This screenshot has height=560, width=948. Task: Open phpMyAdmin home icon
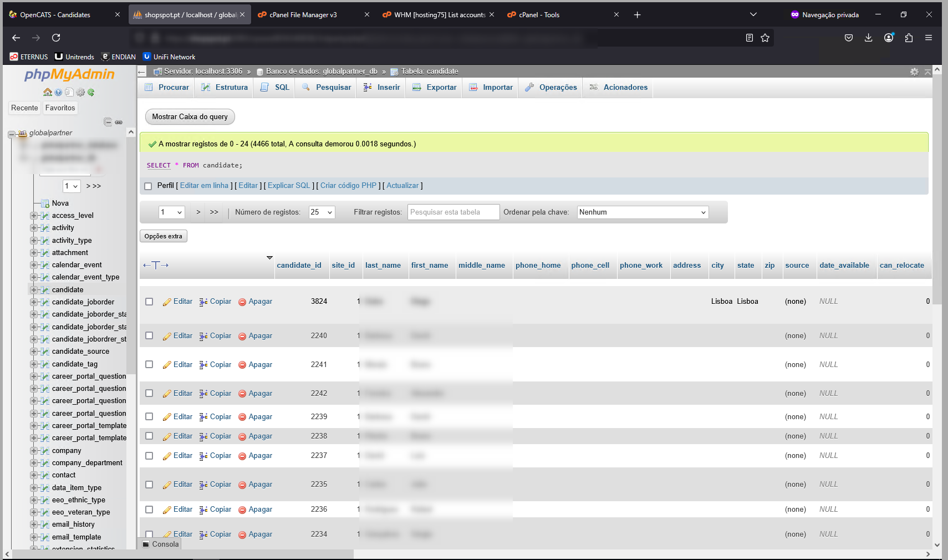click(x=48, y=92)
